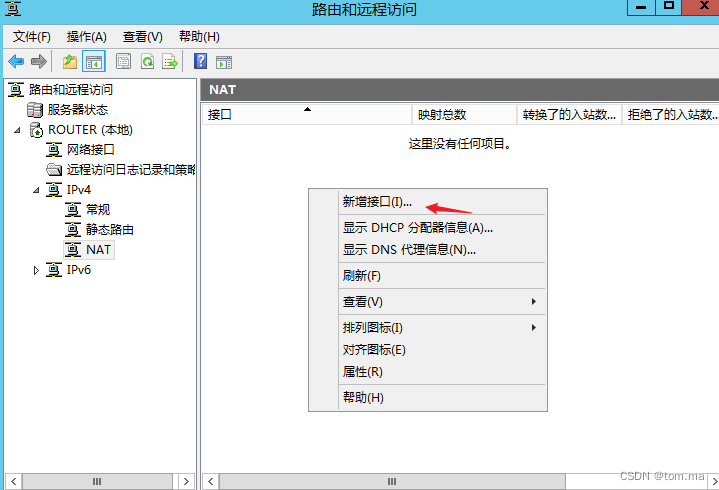
Task: Click the 静态路由 node icon
Action: 72,230
